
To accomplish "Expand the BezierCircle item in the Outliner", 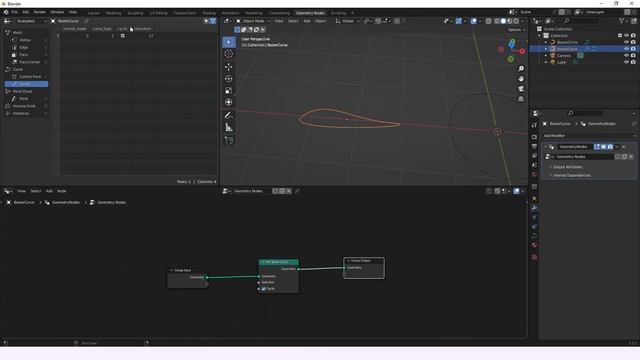I will pos(546,42).
